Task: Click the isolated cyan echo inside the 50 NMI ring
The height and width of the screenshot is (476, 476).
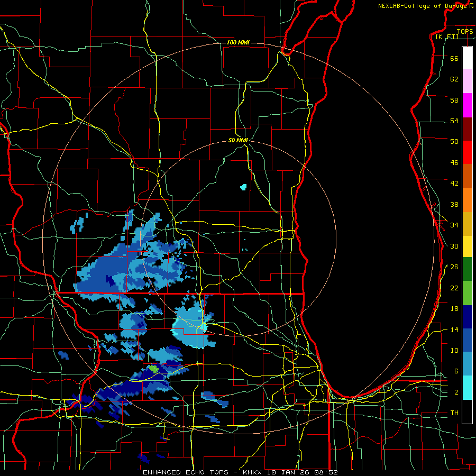Action: click(243, 187)
